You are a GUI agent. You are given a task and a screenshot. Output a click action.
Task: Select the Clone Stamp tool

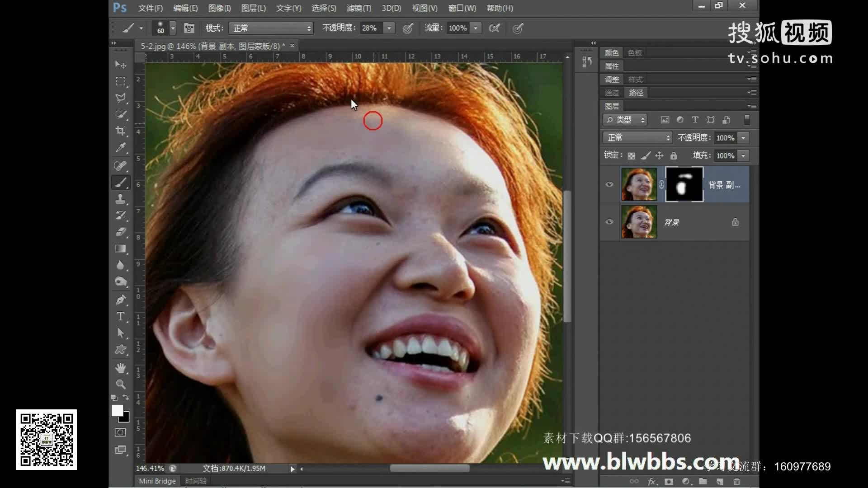coord(120,199)
